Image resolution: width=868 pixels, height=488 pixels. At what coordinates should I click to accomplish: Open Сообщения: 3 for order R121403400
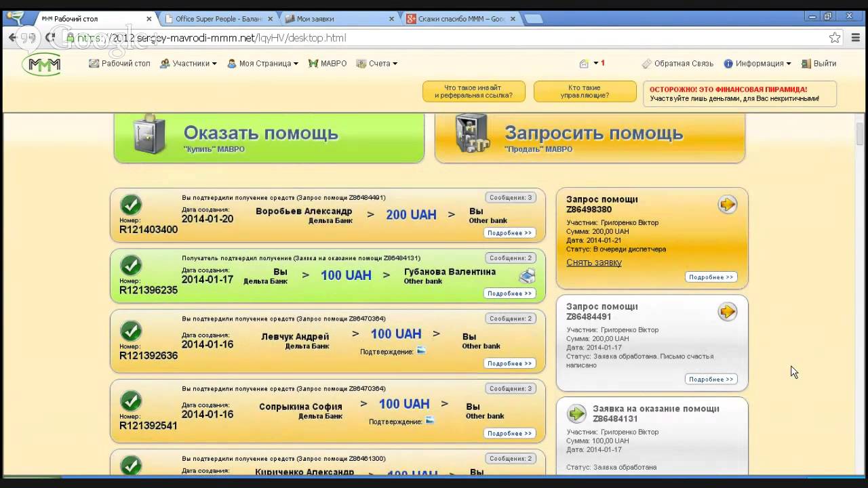coord(511,198)
